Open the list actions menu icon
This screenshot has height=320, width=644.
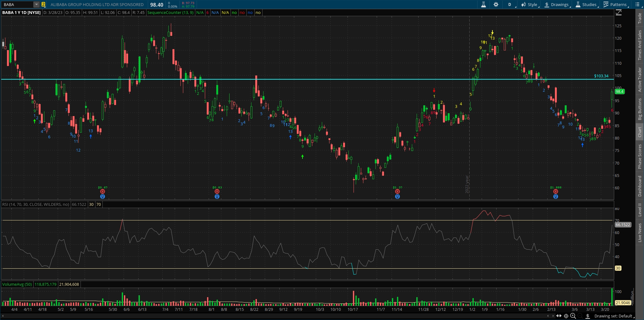pos(638,4)
